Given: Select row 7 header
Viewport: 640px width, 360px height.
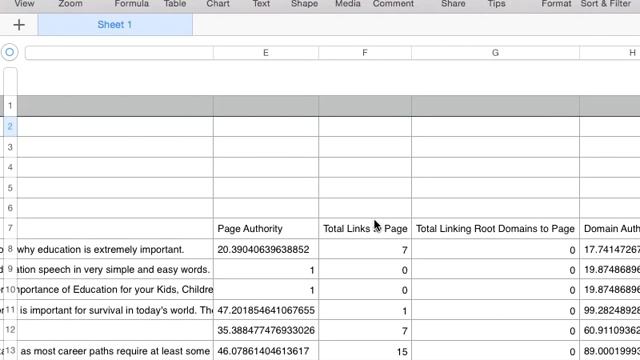Looking at the screenshot, I should tap(10, 228).
